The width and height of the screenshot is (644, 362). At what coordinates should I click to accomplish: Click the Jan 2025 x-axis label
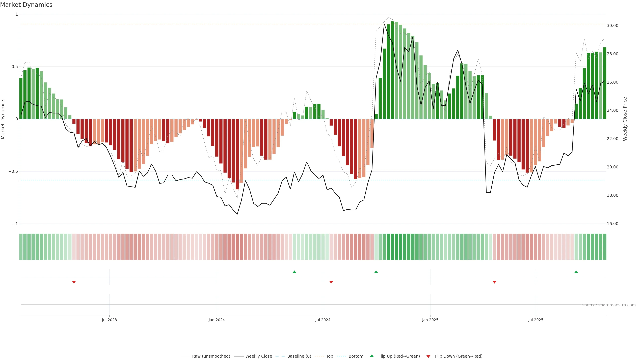430,320
